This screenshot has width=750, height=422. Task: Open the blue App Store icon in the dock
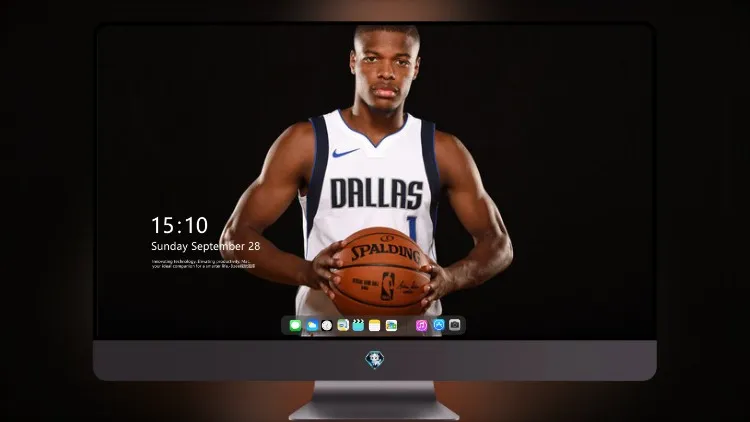coord(439,325)
